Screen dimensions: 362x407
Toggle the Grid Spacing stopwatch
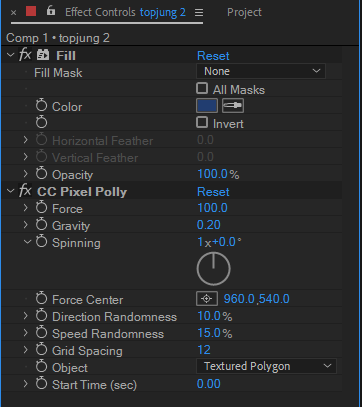pos(42,349)
